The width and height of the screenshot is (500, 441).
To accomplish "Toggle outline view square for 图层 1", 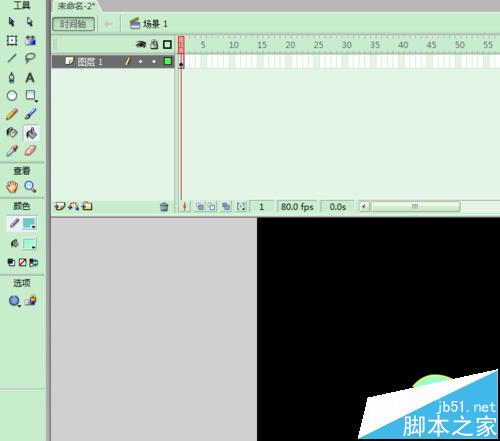I will [168, 61].
